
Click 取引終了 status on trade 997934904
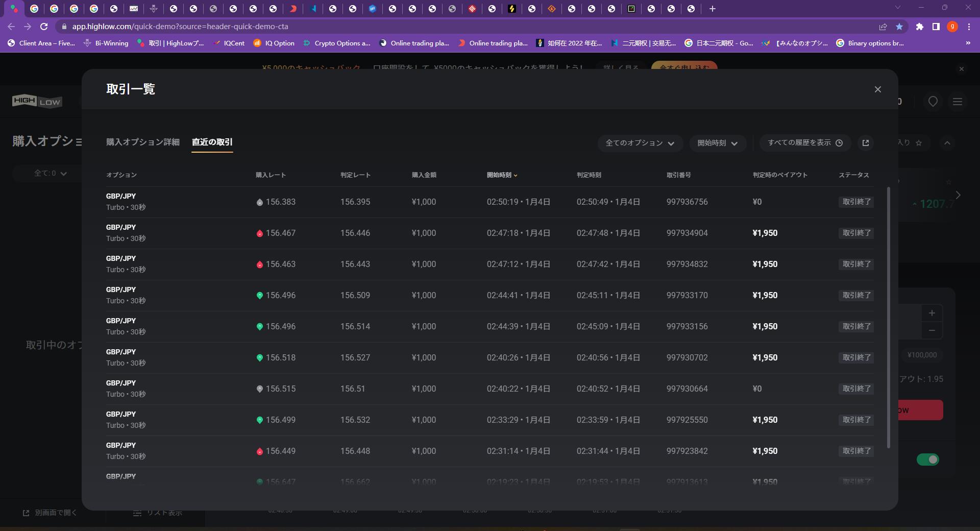click(856, 233)
